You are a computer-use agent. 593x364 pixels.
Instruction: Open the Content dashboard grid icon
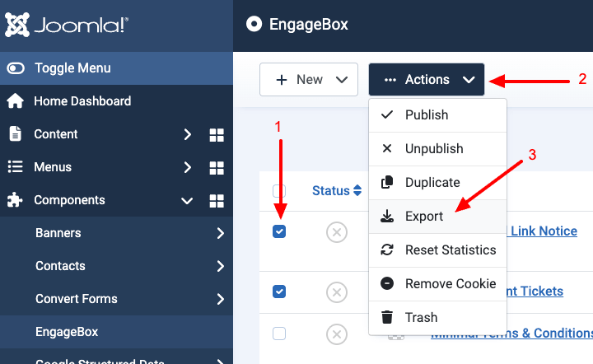(217, 135)
